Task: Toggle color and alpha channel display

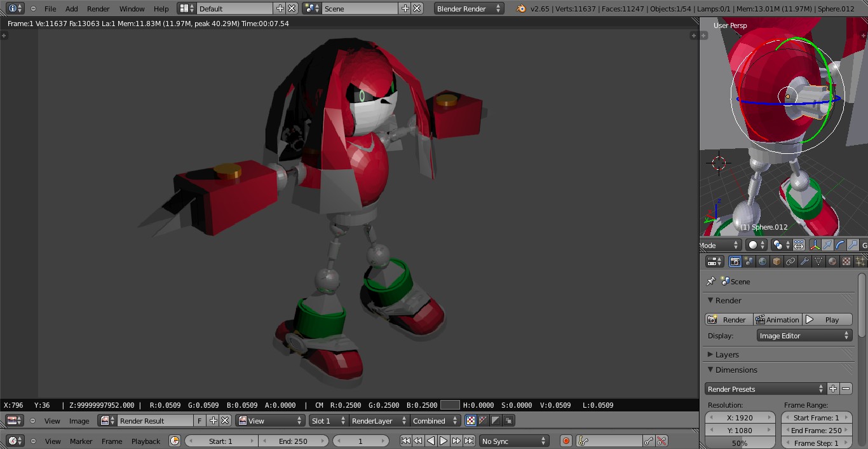Action: click(471, 420)
